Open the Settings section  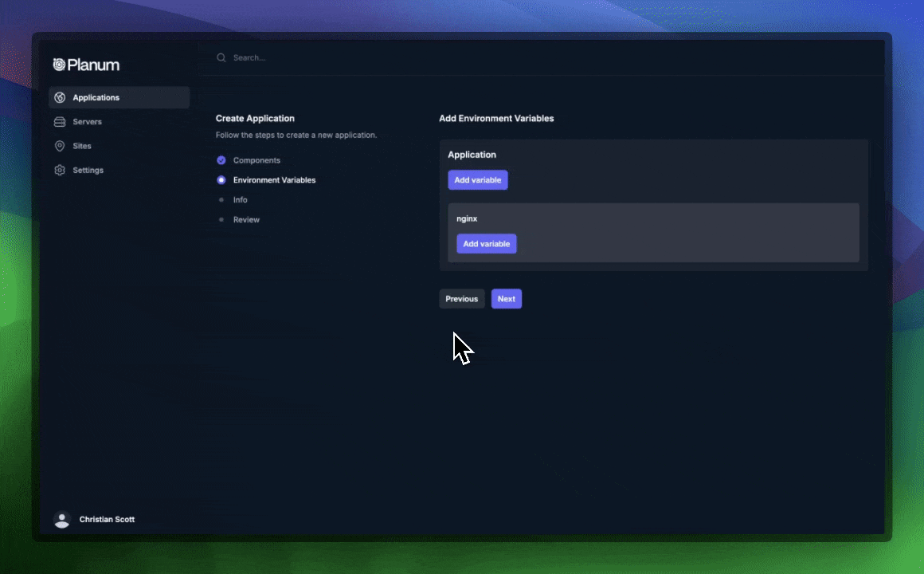119,170
